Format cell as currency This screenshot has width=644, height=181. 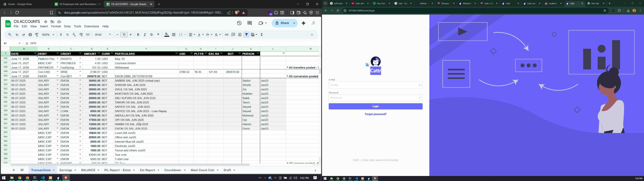61,35
